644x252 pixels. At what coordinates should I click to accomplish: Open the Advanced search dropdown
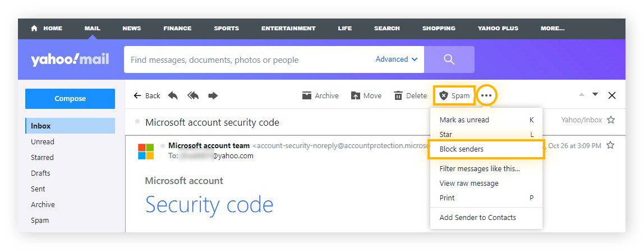tap(397, 59)
